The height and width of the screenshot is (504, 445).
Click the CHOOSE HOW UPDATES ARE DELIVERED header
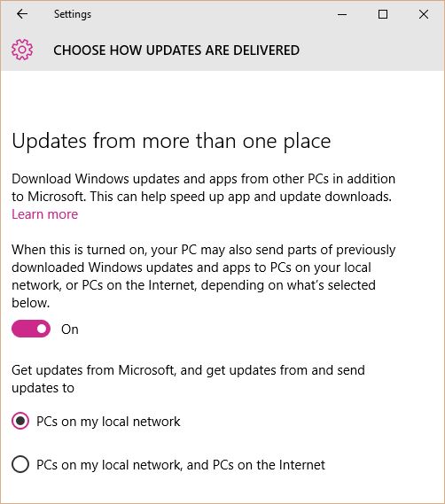click(x=176, y=50)
